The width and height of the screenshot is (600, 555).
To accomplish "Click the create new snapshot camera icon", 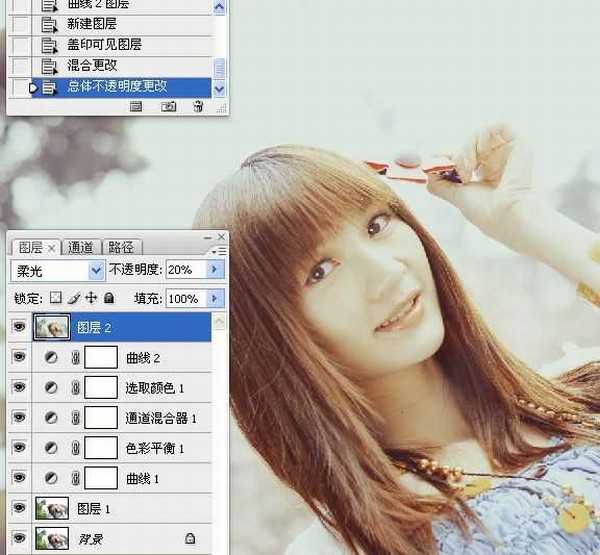I will click(x=168, y=106).
